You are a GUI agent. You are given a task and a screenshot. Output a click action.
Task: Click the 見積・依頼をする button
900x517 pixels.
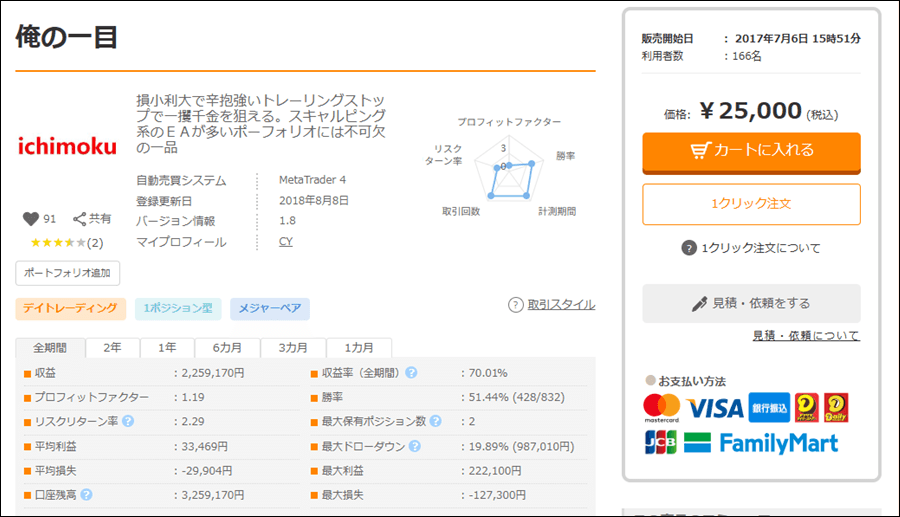(751, 303)
